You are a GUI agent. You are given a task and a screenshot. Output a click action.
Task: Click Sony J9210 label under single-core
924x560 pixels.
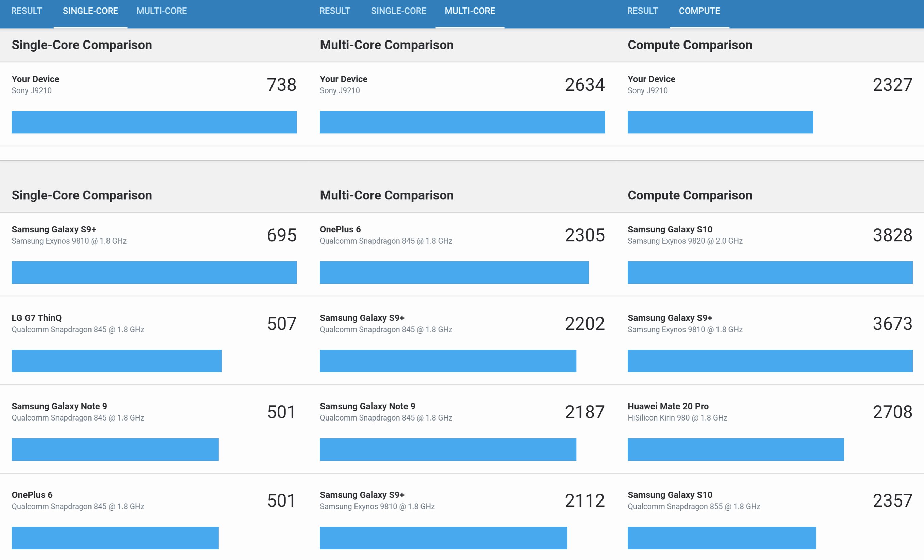tap(32, 91)
